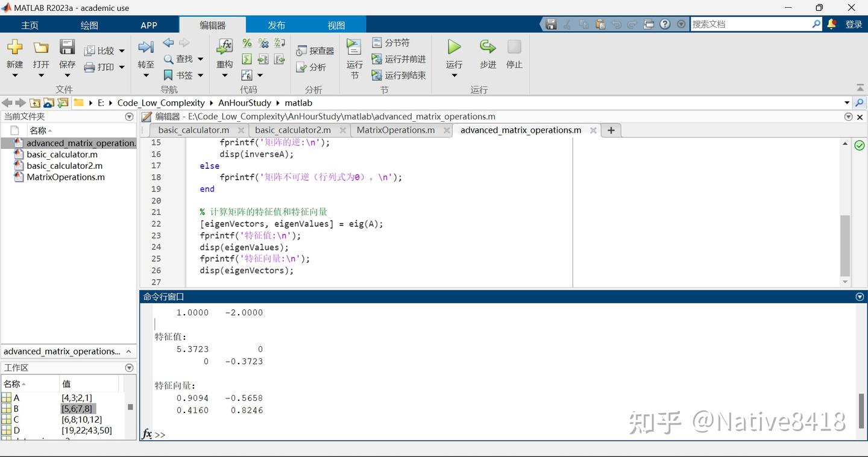Viewport: 868px width, 457px height.
Task: Open the 当前文件夹 panel actions menu
Action: click(x=129, y=117)
